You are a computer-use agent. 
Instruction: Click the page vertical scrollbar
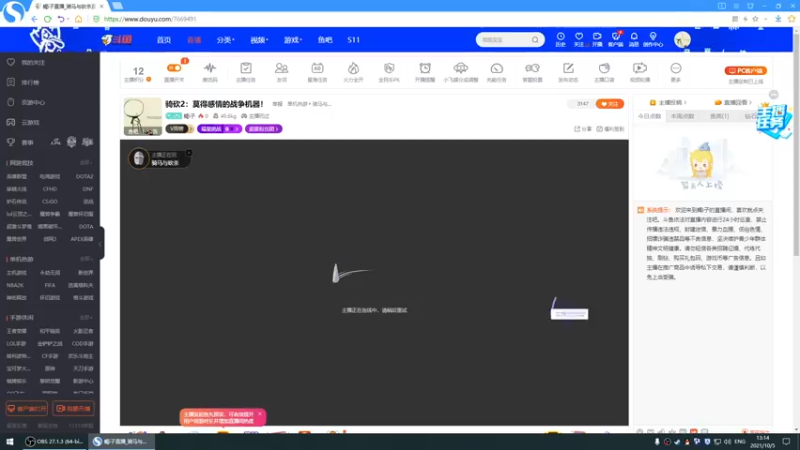pos(796,143)
